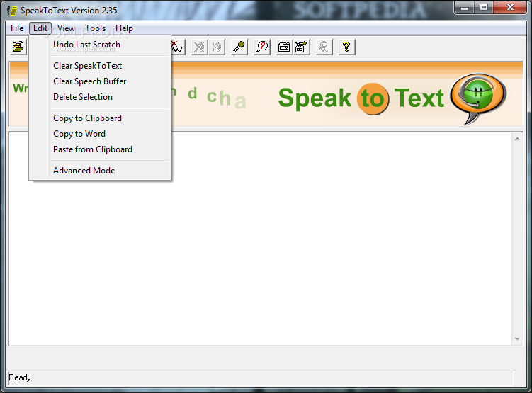
Task: Click the microphone toolbar icon
Action: coord(239,47)
